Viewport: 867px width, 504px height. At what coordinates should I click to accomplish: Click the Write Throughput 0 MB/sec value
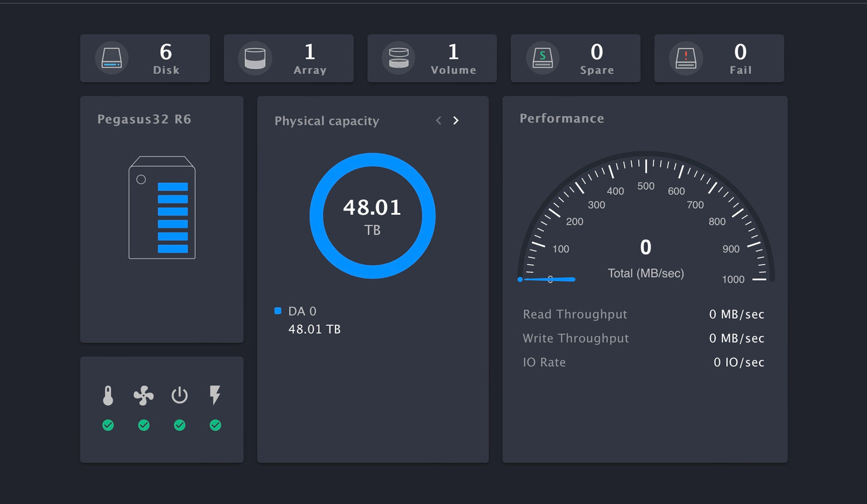pyautogui.click(x=737, y=338)
